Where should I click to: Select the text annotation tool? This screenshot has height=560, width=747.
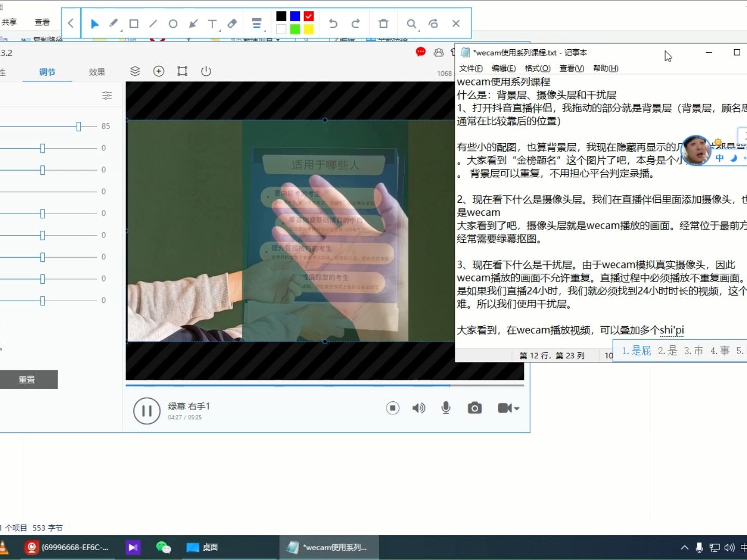pos(212,23)
